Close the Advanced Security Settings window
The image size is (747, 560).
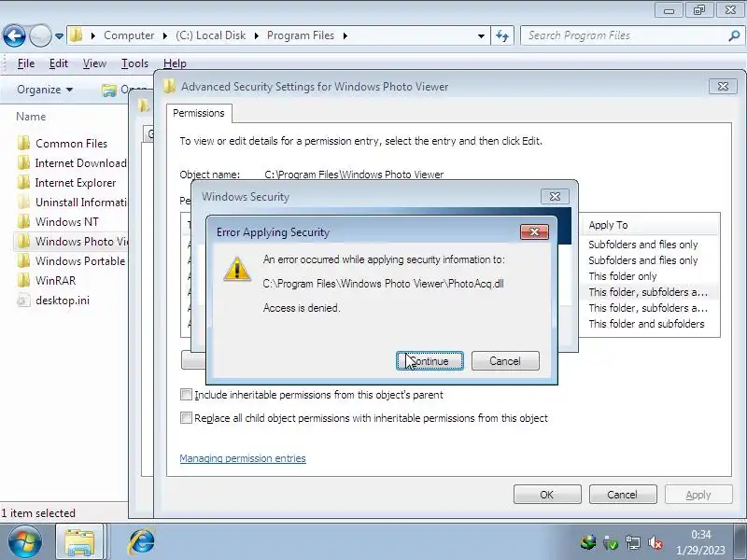[x=723, y=86]
